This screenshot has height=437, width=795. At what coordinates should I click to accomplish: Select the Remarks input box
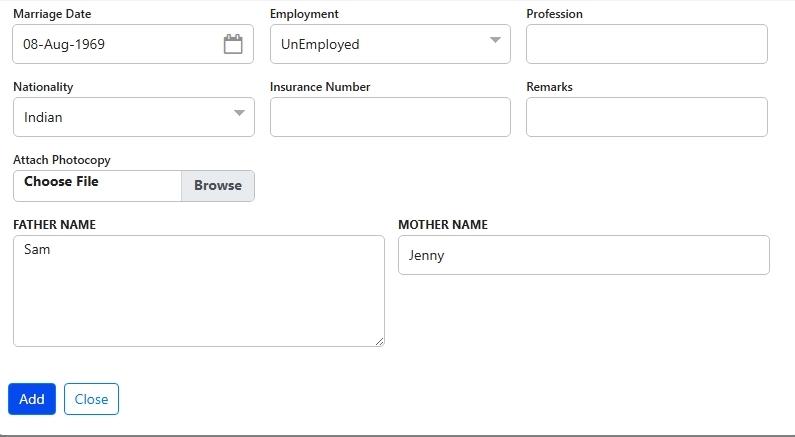click(646, 117)
